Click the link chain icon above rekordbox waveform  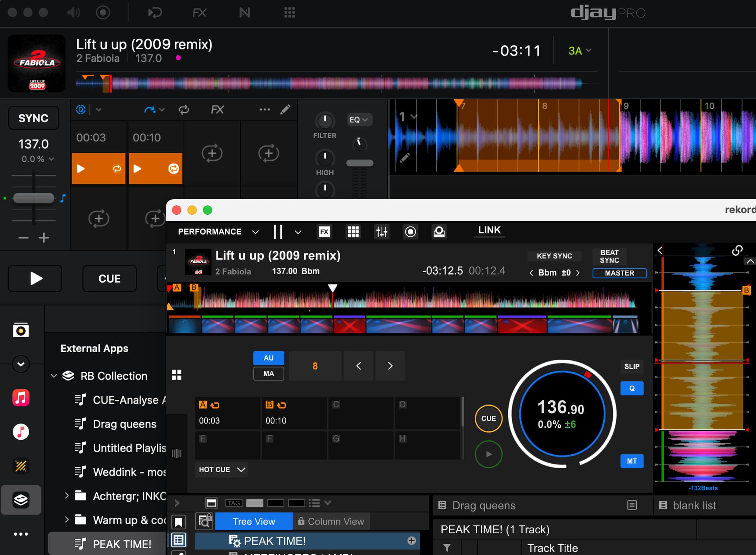[737, 250]
